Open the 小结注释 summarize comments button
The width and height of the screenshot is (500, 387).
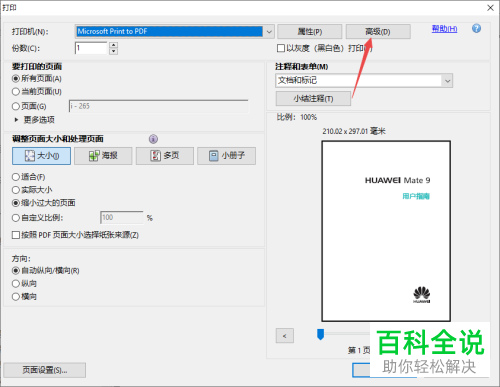coord(313,99)
